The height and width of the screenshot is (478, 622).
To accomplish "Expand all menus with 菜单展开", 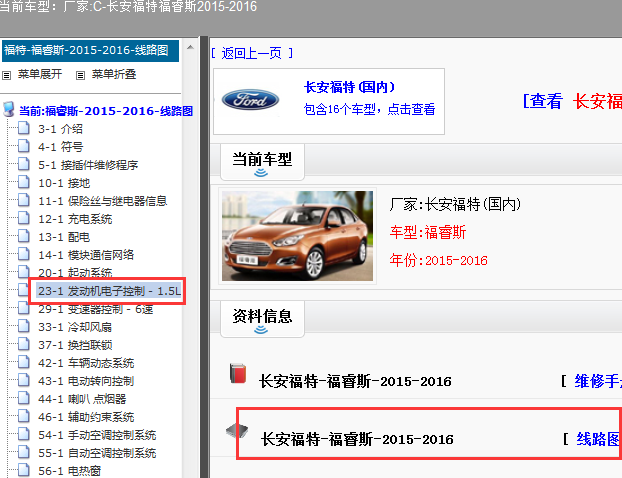I will coord(40,74).
